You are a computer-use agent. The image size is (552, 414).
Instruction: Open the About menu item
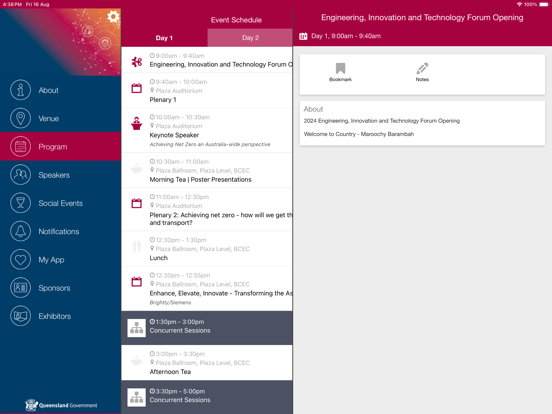click(61, 90)
